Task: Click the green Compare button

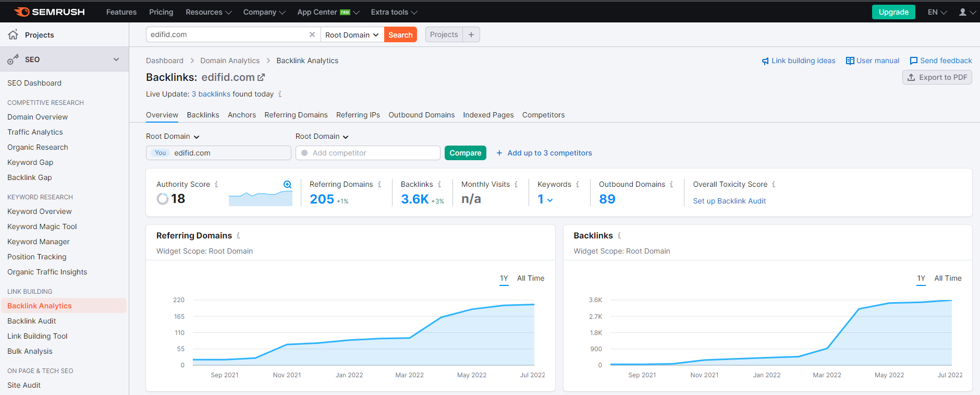Action: click(465, 153)
